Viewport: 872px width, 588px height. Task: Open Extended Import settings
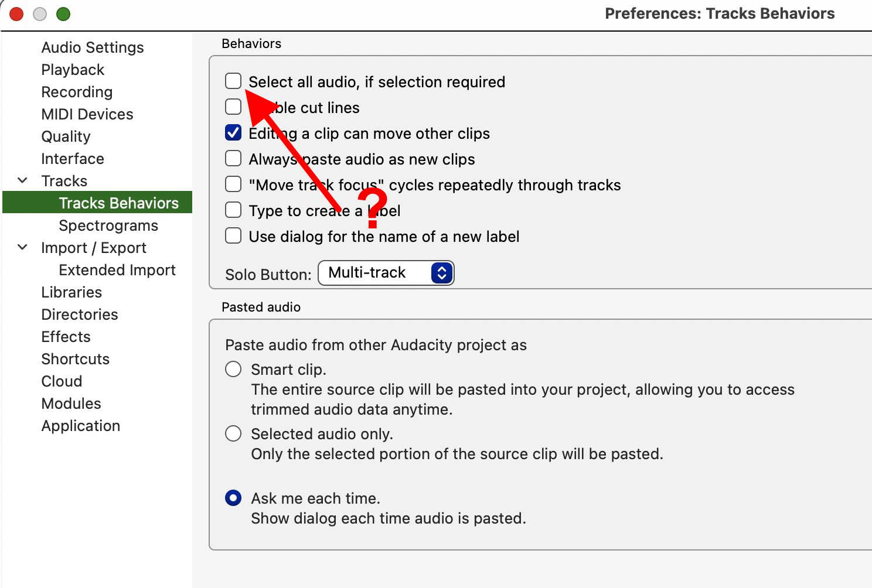[117, 270]
